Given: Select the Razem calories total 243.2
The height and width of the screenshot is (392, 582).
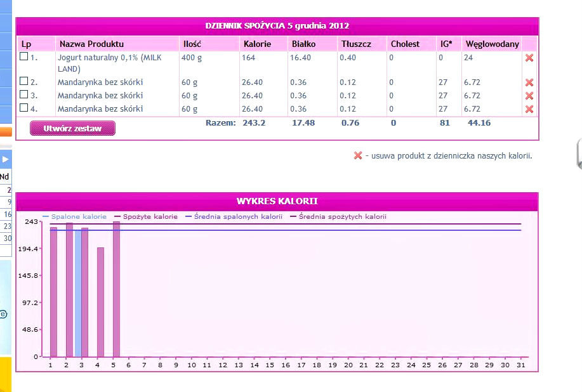Looking at the screenshot, I should pyautogui.click(x=254, y=123).
